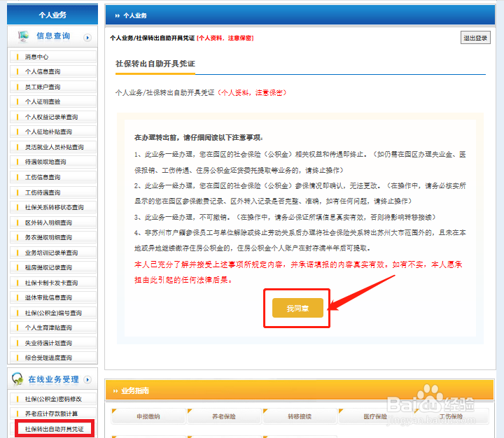Open 社保转出自助开具凭证 sidebar item
This screenshot has height=438, width=504.
(55, 429)
